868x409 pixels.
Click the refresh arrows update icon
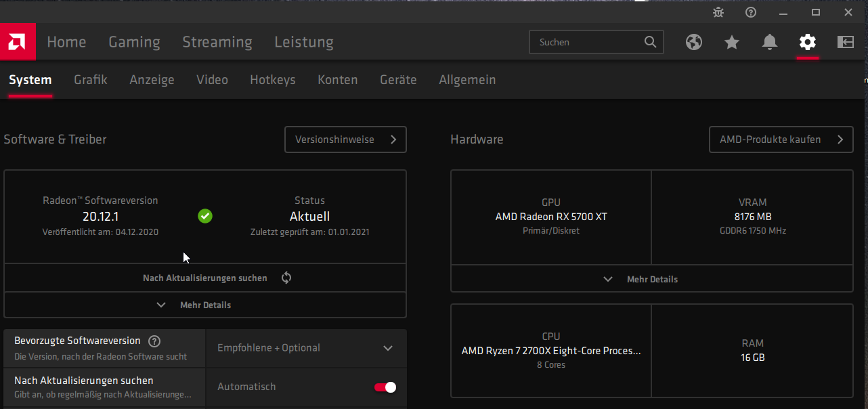click(x=286, y=278)
